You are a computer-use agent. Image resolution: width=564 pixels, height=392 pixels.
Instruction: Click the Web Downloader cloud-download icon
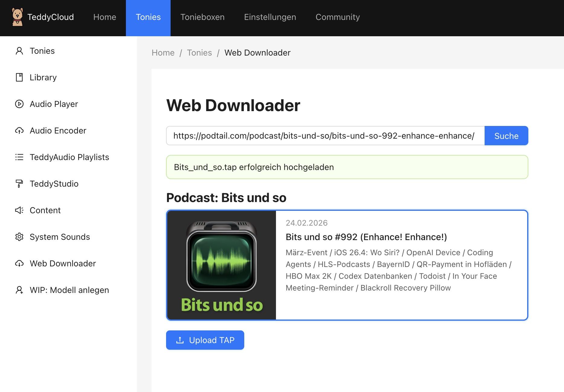[x=19, y=263]
